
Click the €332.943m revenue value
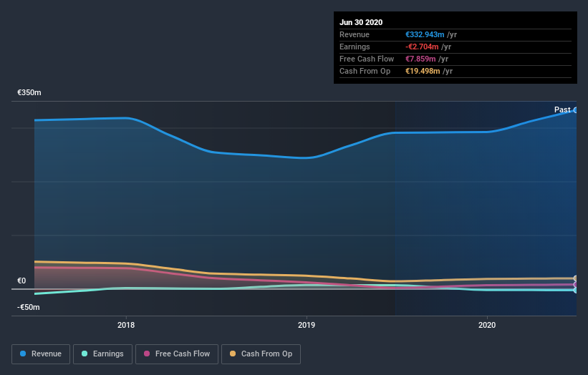[x=425, y=34]
